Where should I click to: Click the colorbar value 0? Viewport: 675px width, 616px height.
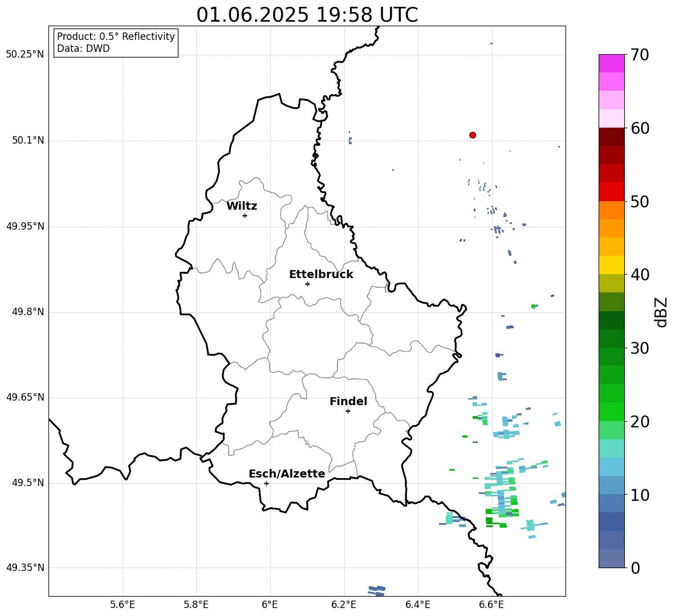[635, 568]
